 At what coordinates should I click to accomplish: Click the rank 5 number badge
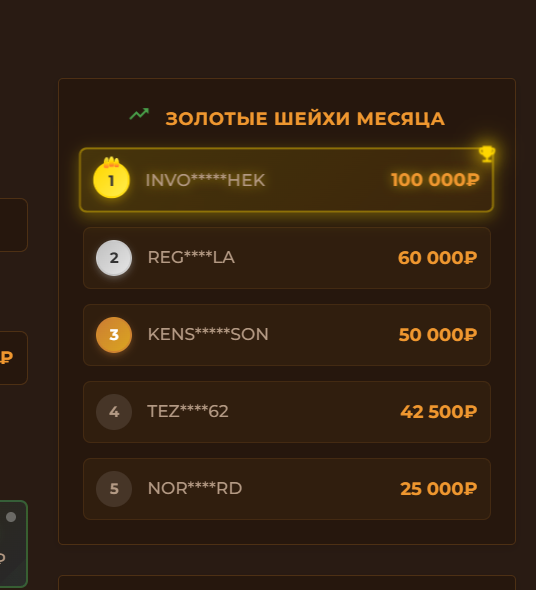tap(114, 489)
